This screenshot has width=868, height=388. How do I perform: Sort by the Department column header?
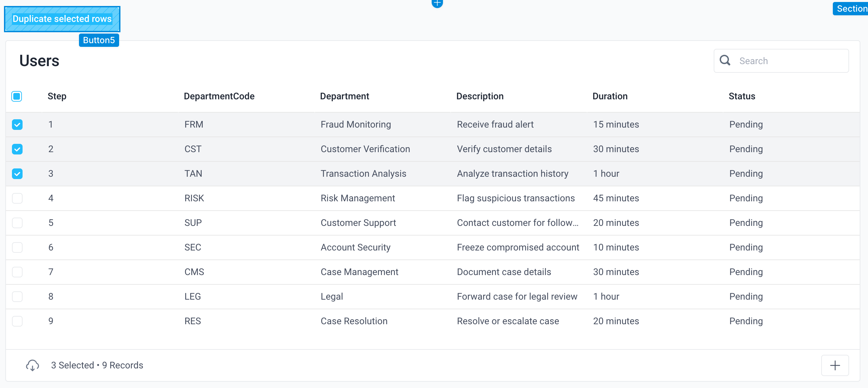tap(344, 96)
